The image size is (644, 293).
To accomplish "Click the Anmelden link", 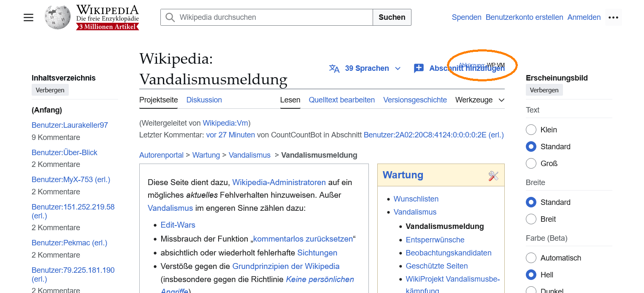I will tap(584, 17).
